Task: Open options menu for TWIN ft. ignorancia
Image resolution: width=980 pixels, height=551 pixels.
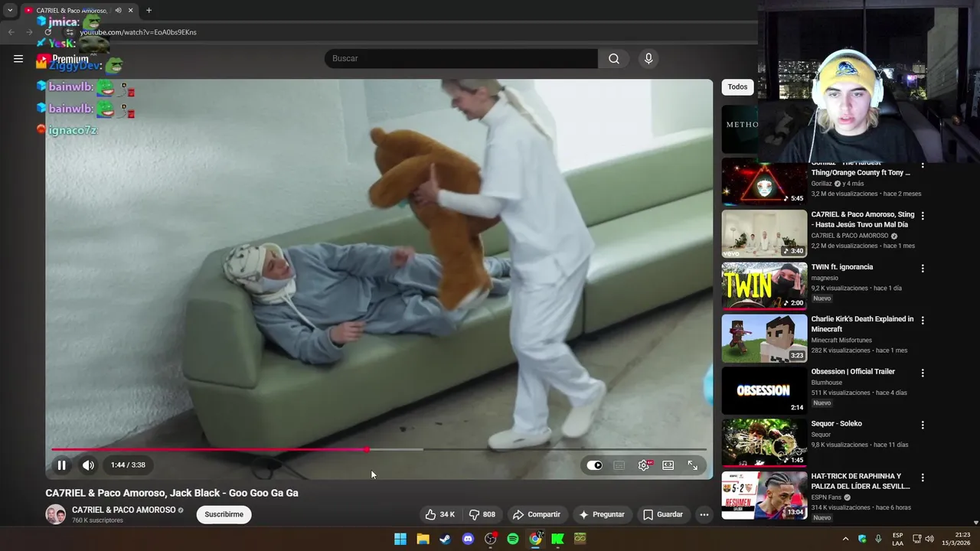Action: (x=923, y=268)
